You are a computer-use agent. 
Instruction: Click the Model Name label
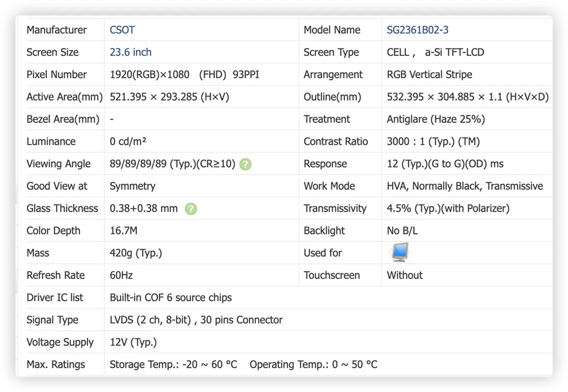[332, 30]
